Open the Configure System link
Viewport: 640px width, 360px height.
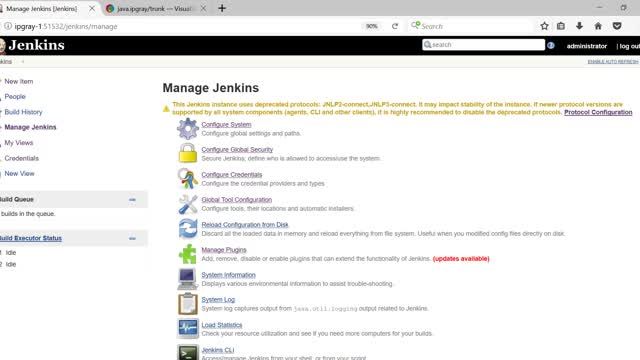[226, 124]
